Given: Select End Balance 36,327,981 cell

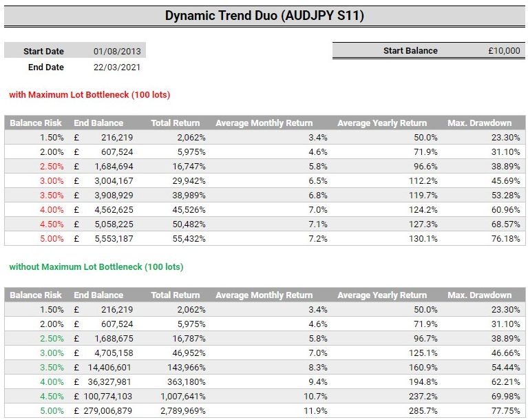Looking at the screenshot, I should point(109,382).
